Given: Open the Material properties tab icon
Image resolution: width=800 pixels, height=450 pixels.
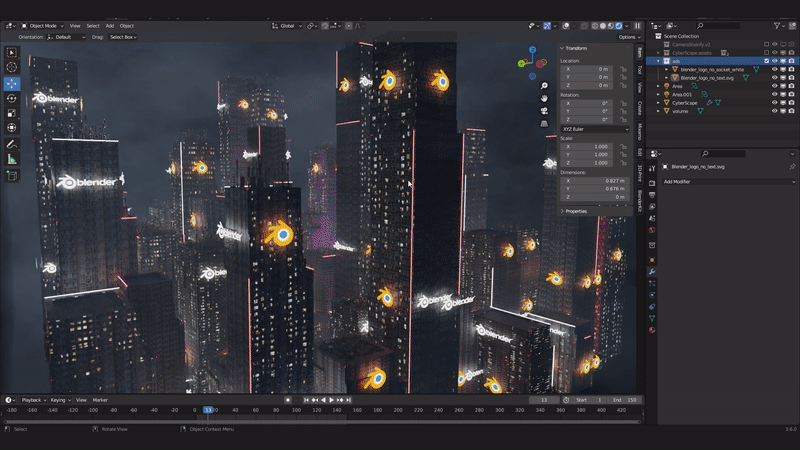Looking at the screenshot, I should (x=652, y=330).
